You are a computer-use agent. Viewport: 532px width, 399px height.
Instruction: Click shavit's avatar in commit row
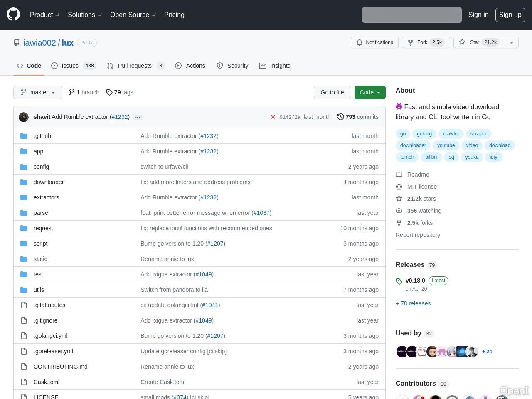point(24,117)
